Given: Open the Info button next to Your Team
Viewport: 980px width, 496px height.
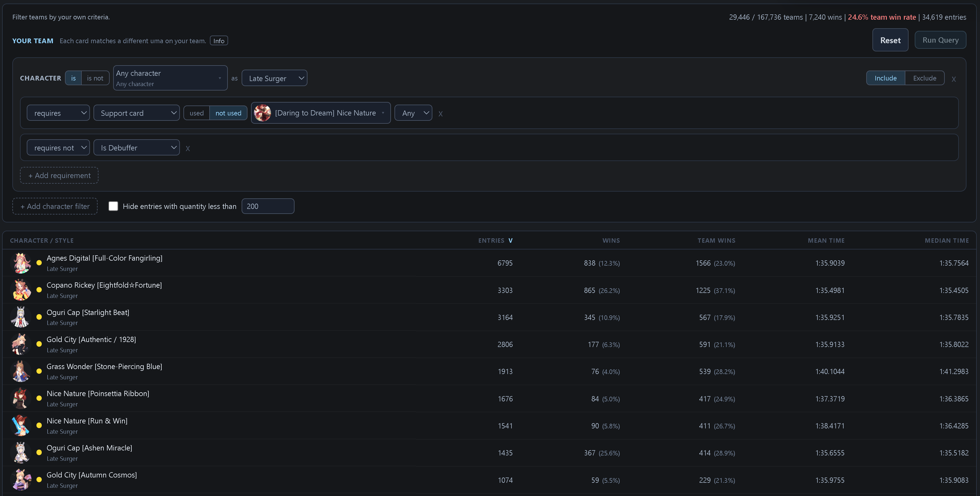Looking at the screenshot, I should 219,41.
